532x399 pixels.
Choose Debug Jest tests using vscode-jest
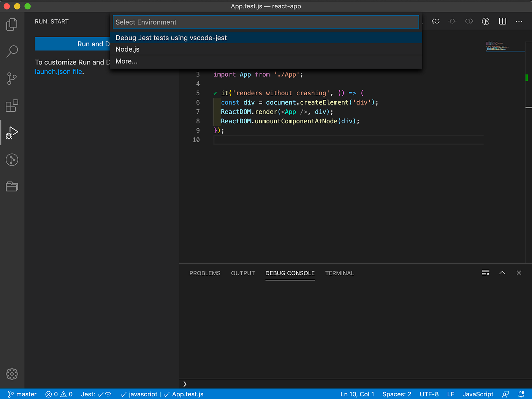click(266, 38)
